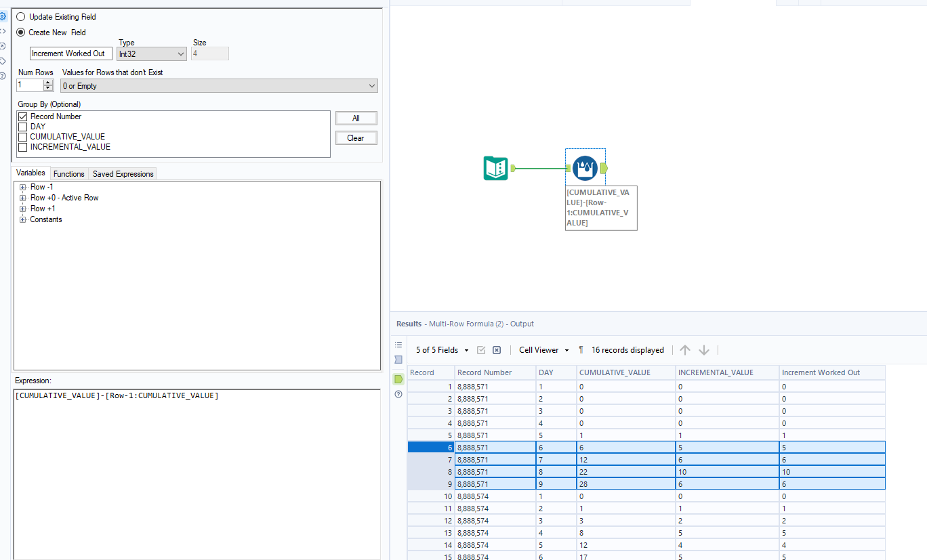The width and height of the screenshot is (927, 560).
Task: Click the All button to select all fields
Action: [356, 118]
